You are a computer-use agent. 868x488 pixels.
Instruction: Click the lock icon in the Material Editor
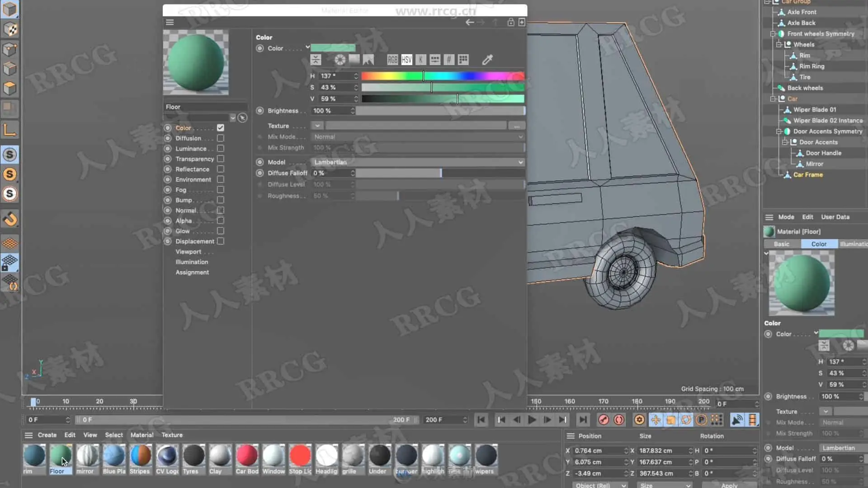[510, 22]
